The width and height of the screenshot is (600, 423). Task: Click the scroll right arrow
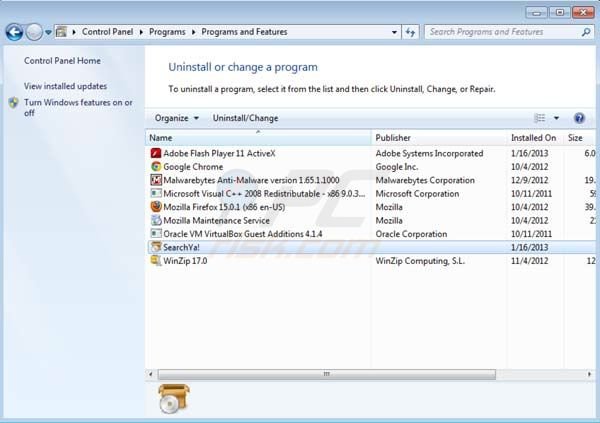coord(589,374)
